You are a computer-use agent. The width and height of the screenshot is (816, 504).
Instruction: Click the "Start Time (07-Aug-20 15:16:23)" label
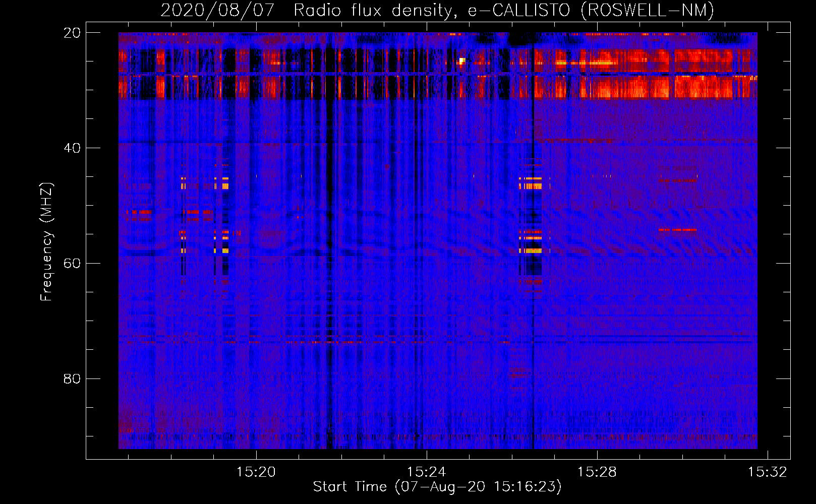[x=437, y=487]
